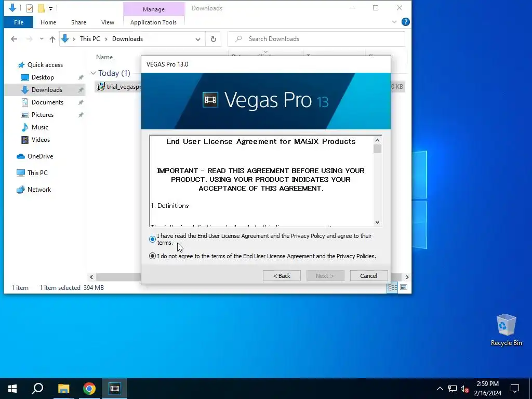The height and width of the screenshot is (399, 532).
Task: Select the Manage contextual tab
Action: coord(154,9)
